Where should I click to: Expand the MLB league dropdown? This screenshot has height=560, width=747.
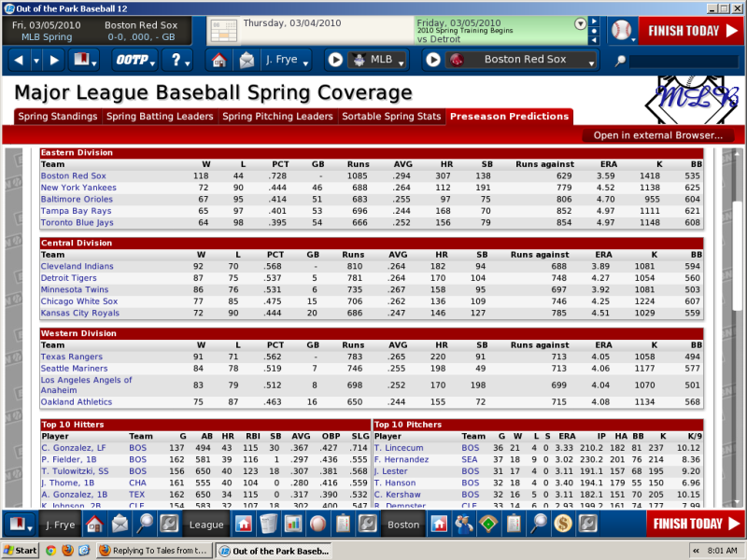click(x=377, y=60)
